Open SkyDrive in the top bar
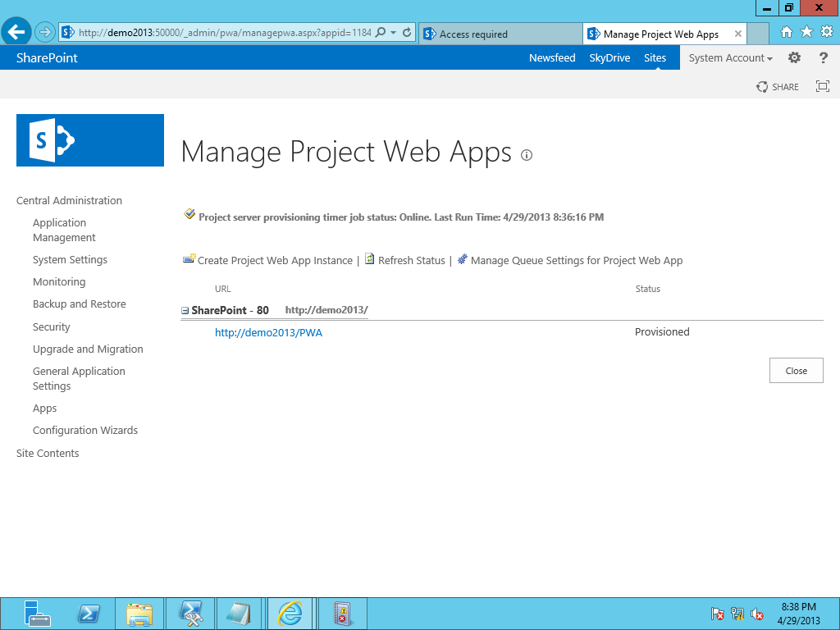 [x=609, y=58]
